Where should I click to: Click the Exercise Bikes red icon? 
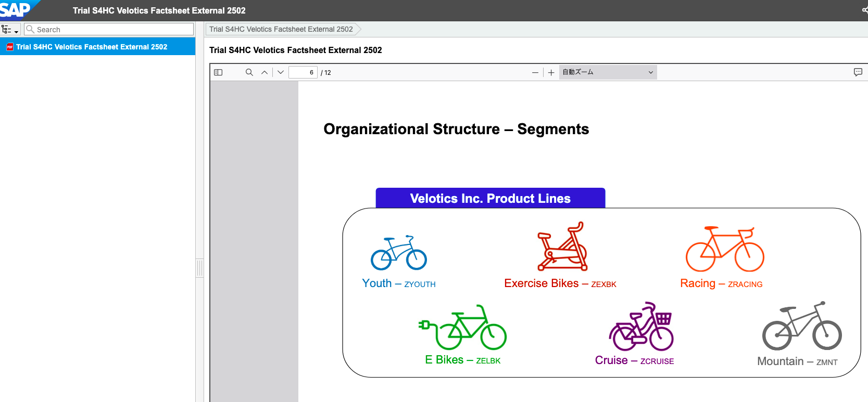click(562, 247)
